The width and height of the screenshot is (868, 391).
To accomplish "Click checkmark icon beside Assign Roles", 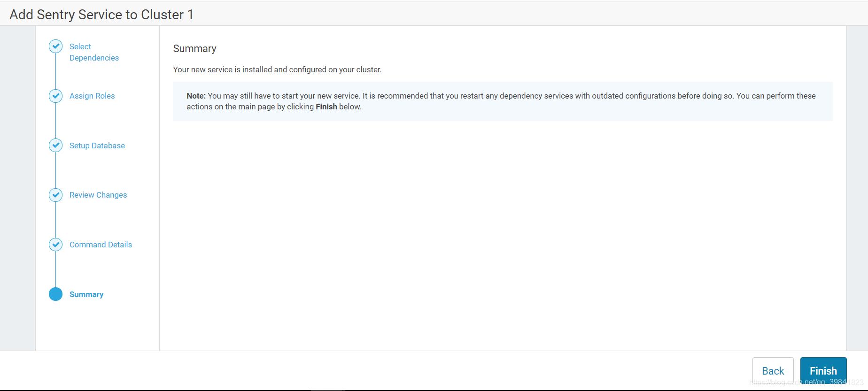I will coord(55,96).
